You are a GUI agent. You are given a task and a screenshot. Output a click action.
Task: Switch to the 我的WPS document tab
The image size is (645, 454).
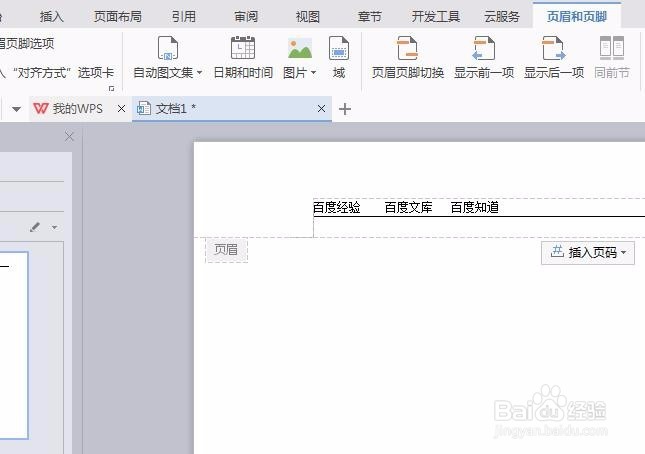78,109
